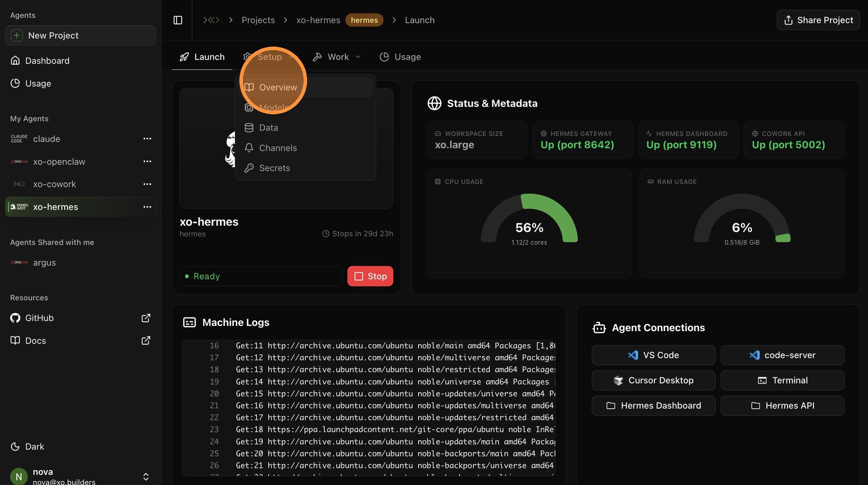Click GitHub external link icon
868x485 pixels.
click(x=146, y=318)
